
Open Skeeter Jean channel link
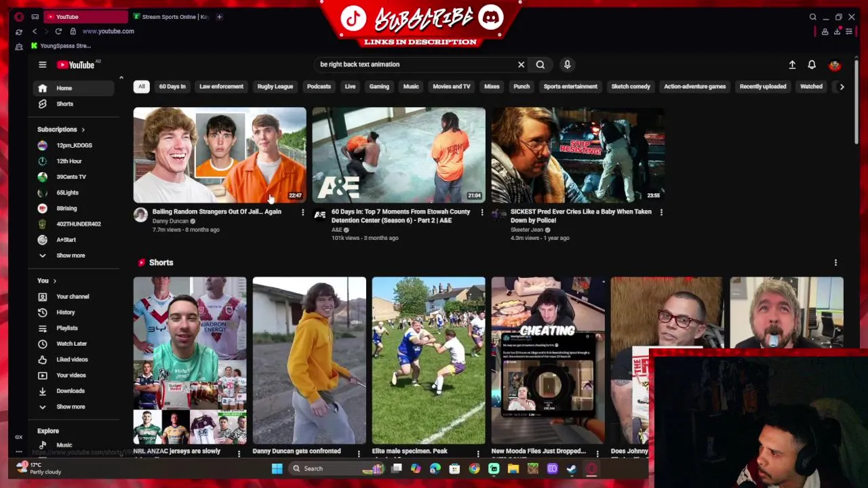click(x=527, y=230)
